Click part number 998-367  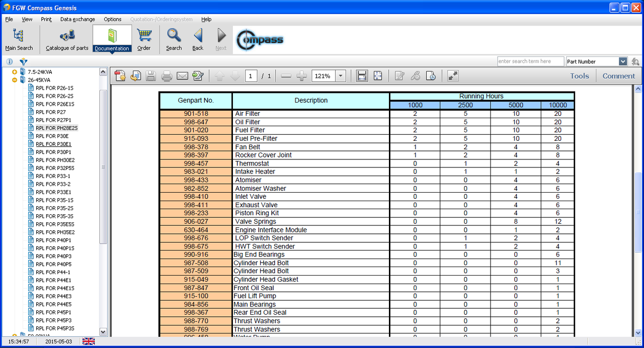click(196, 312)
